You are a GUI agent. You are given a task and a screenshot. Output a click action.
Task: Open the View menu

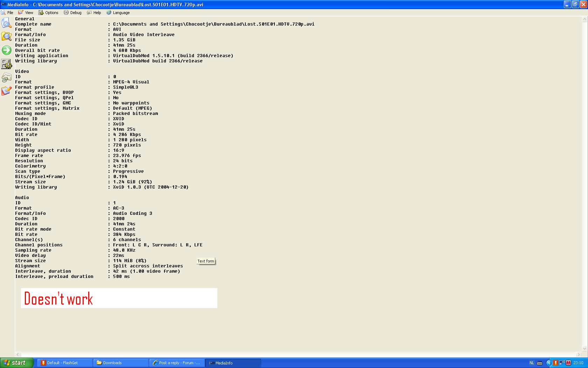26,13
